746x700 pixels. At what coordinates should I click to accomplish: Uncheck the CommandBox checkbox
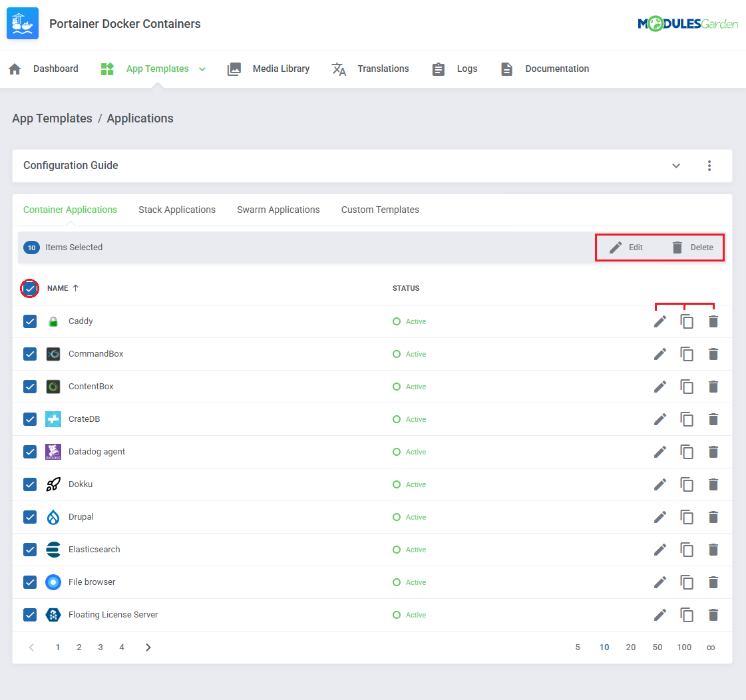30,354
